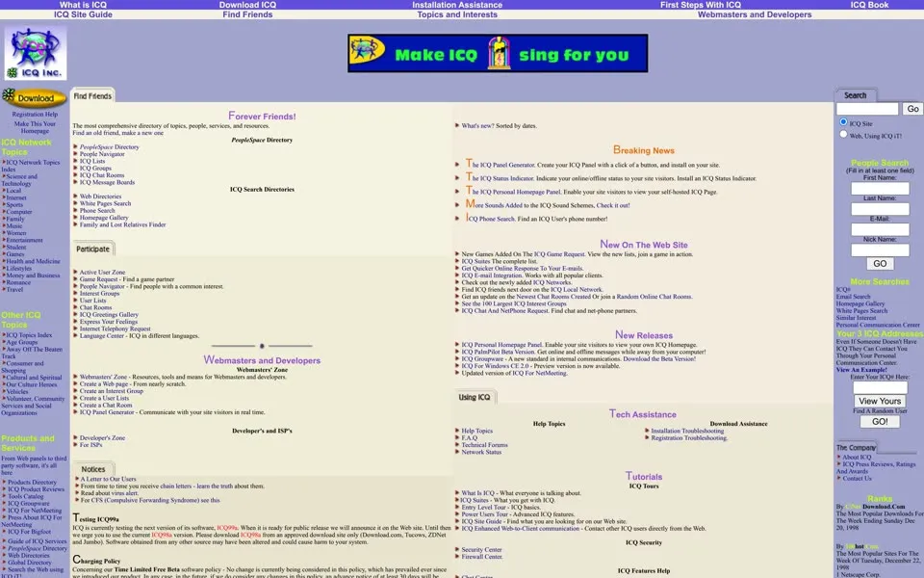Open Active User Zone link
924x578 pixels.
tap(102, 273)
